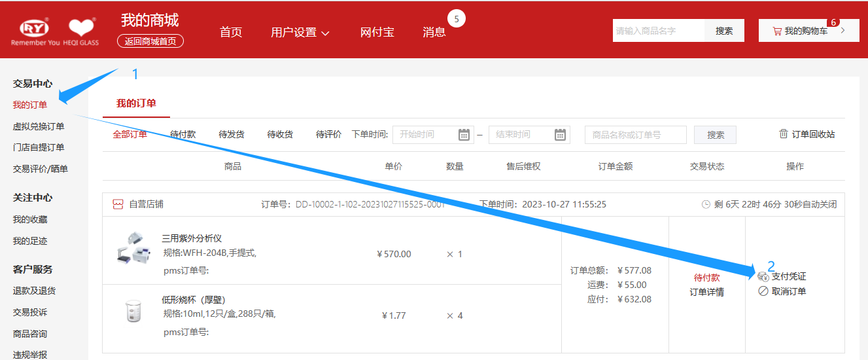Focus the order number search input
The width and height of the screenshot is (868, 360).
635,135
